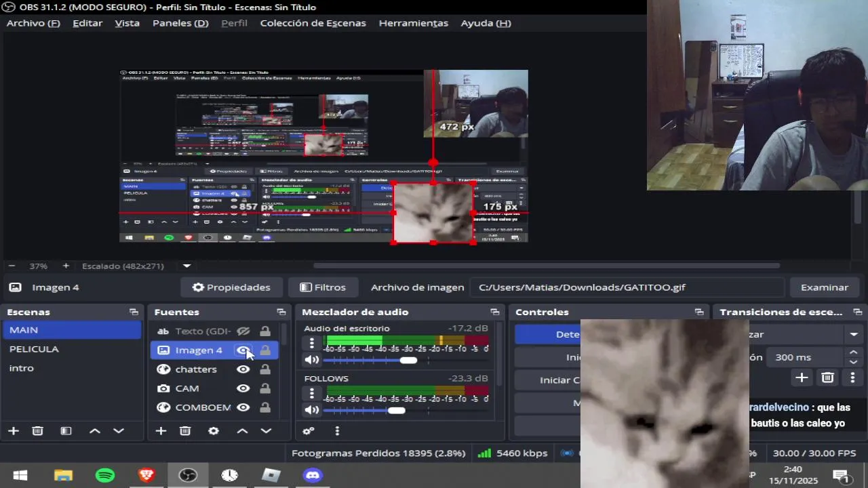This screenshot has height=488, width=868.
Task: Open Audio del escritorio options dots
Action: click(x=312, y=343)
